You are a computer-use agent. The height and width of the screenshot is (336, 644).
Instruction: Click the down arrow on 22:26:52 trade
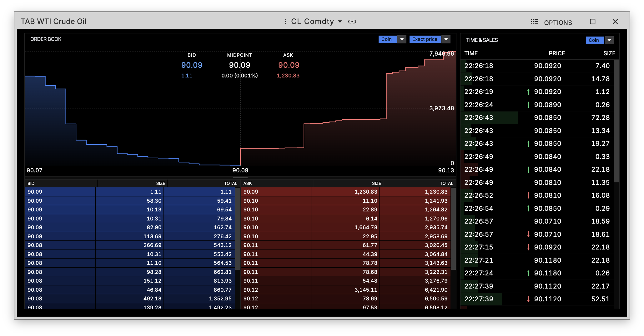[x=528, y=195]
